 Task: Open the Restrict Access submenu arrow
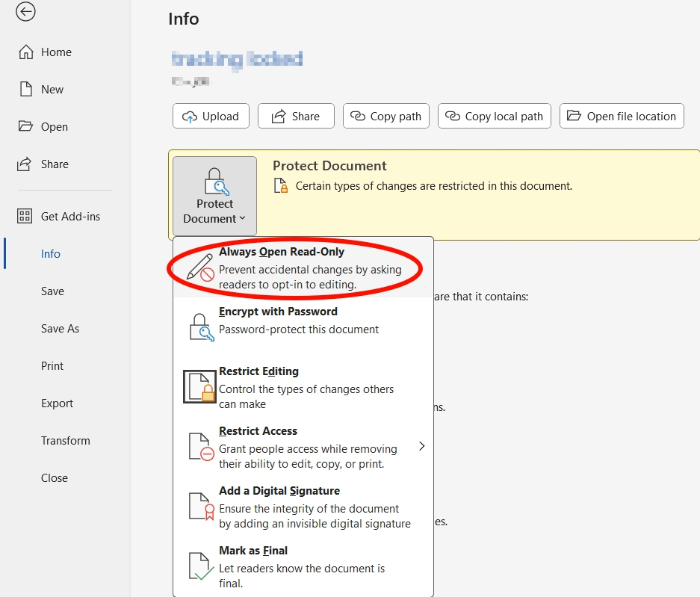421,445
